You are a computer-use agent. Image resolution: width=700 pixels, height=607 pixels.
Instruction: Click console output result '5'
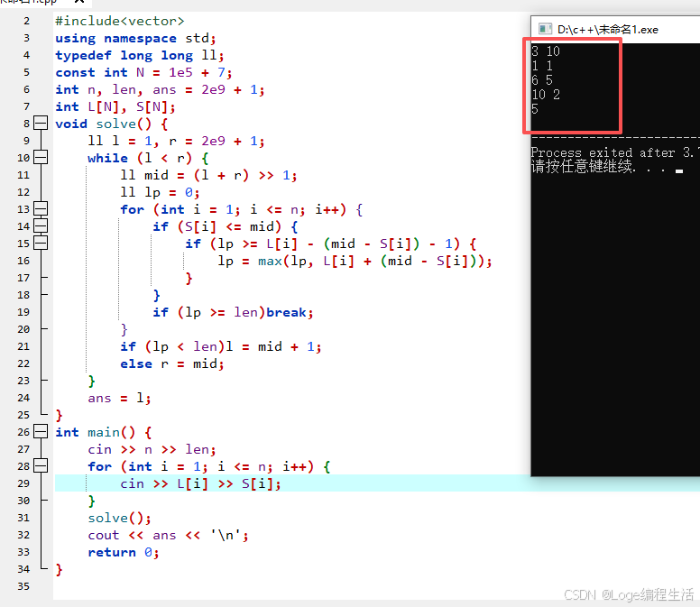(x=535, y=108)
